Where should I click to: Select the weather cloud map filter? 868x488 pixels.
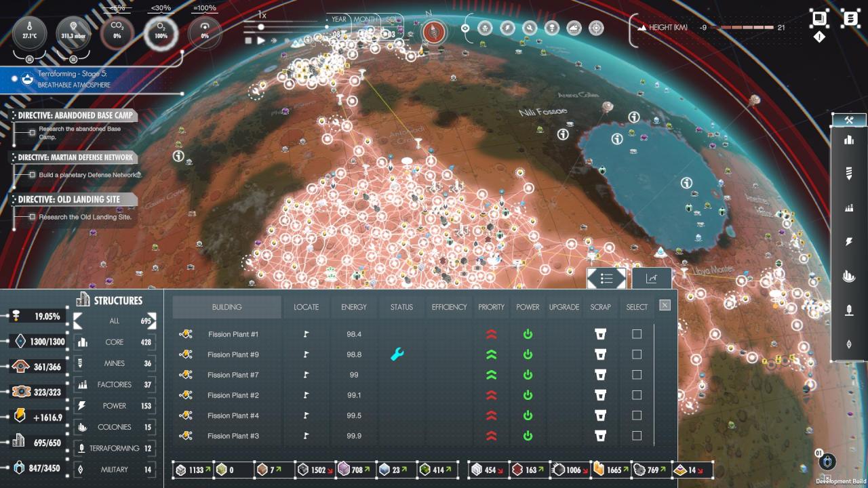(574, 28)
